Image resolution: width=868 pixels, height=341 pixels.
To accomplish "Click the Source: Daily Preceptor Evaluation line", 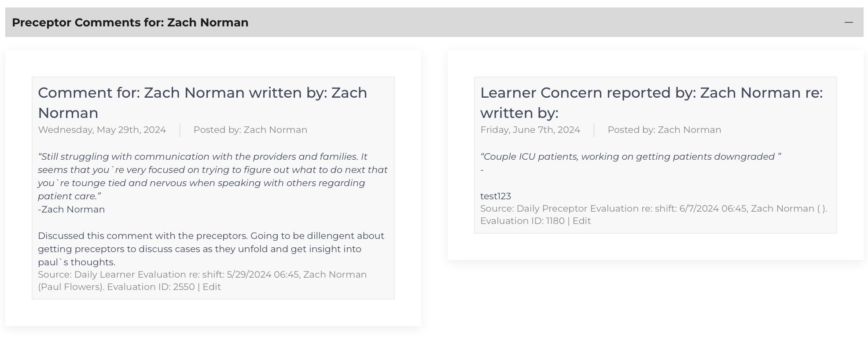I will coord(654,209).
